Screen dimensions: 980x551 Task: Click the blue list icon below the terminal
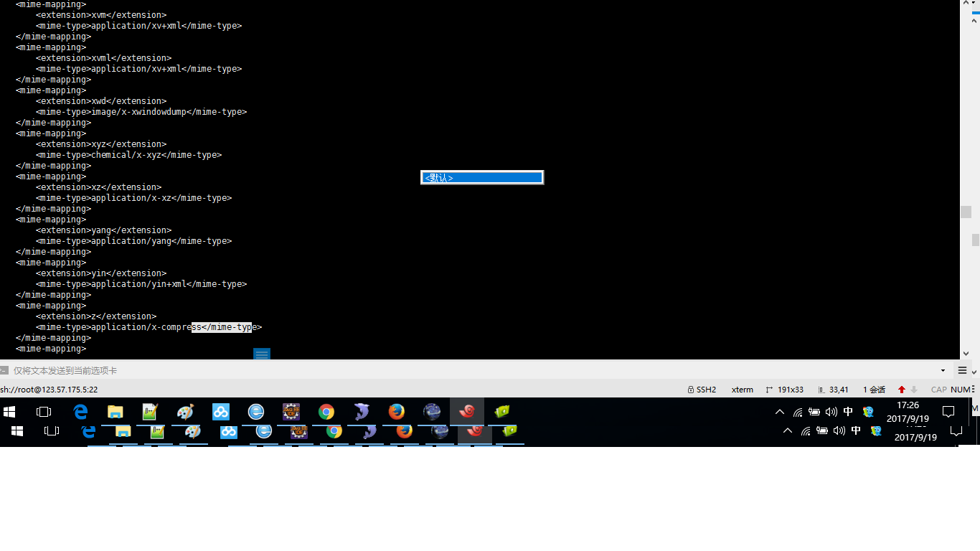262,354
